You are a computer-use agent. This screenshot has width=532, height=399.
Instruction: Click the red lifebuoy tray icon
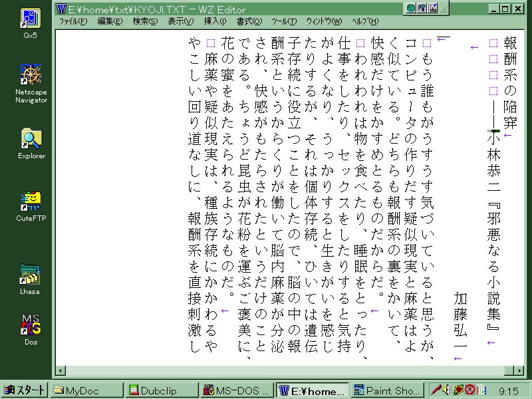pyautogui.click(x=470, y=390)
